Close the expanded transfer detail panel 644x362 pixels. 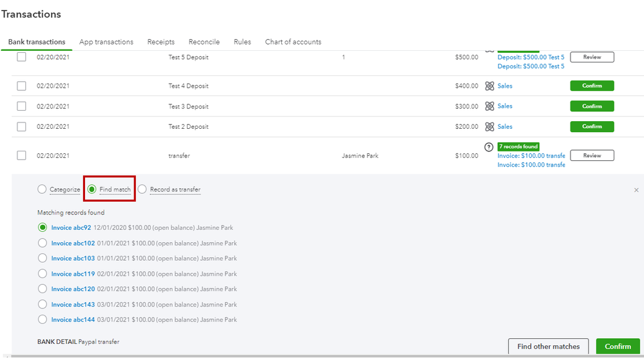click(x=637, y=191)
